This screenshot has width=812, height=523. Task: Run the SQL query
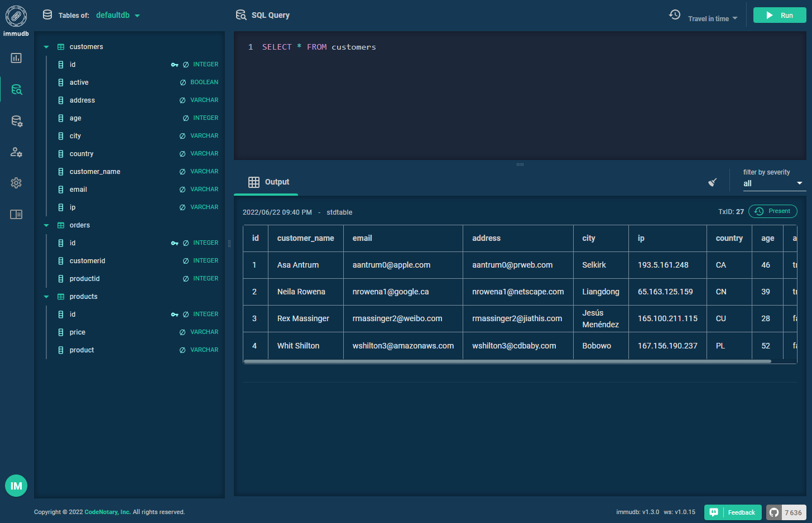coord(780,15)
